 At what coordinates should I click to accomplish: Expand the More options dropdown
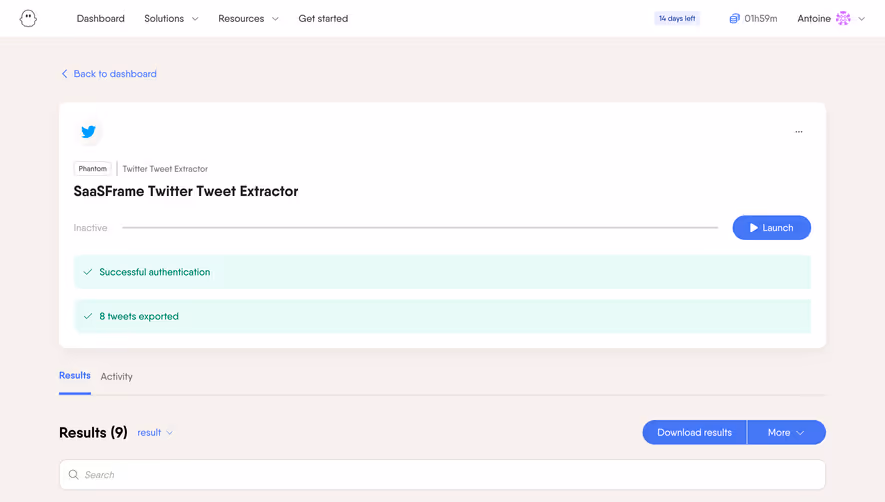pyautogui.click(x=786, y=433)
